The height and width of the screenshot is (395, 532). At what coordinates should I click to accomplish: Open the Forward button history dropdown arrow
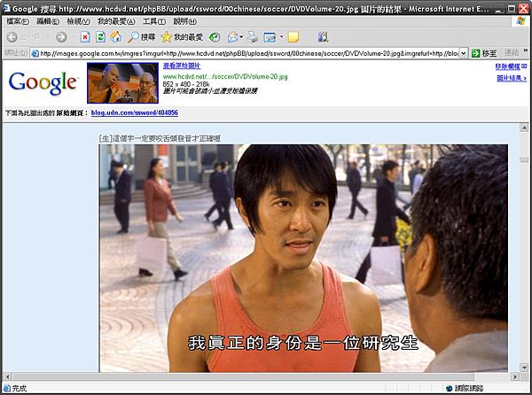[x=73, y=37]
